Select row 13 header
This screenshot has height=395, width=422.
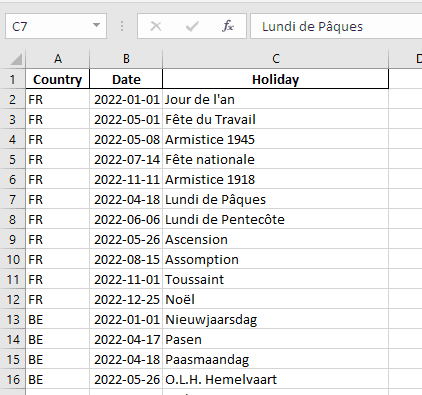click(13, 319)
